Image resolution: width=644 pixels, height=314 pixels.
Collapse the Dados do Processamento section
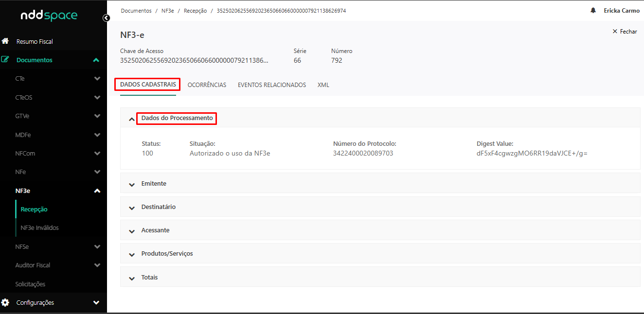coord(132,119)
